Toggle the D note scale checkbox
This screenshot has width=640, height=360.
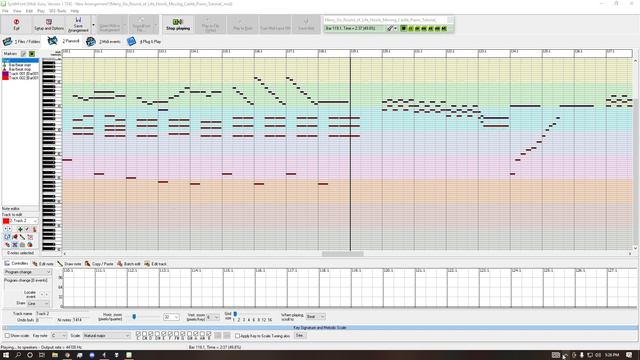point(151,334)
